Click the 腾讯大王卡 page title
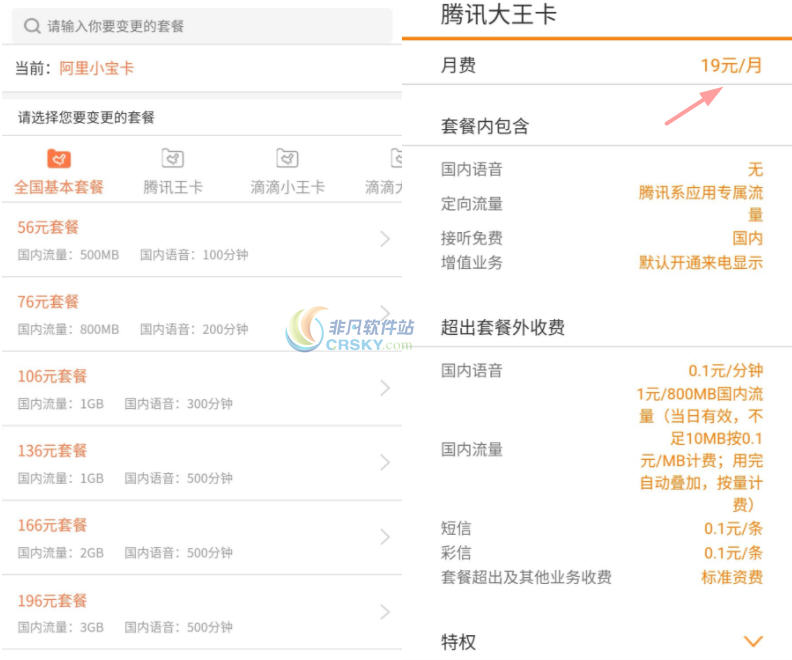This screenshot has width=792, height=660. 499,15
